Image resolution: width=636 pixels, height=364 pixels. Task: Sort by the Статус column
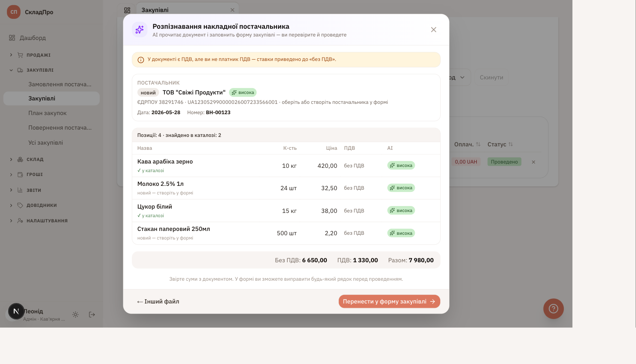pos(500,144)
